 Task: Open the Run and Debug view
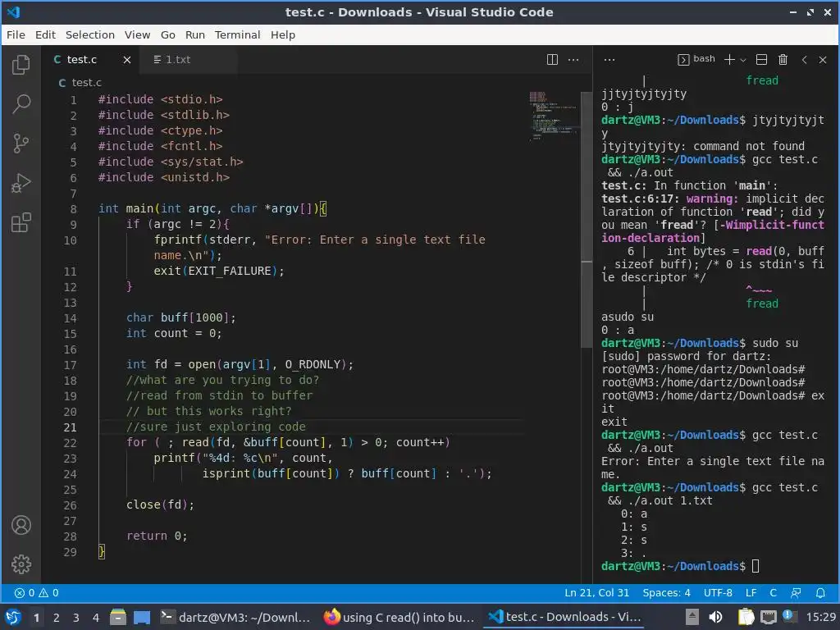[21, 183]
